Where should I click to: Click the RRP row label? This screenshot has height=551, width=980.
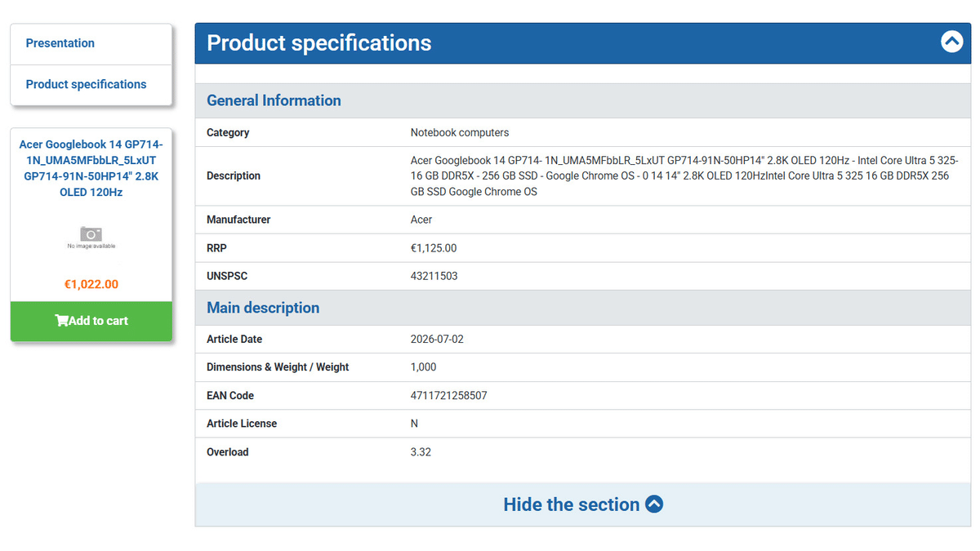[217, 248]
